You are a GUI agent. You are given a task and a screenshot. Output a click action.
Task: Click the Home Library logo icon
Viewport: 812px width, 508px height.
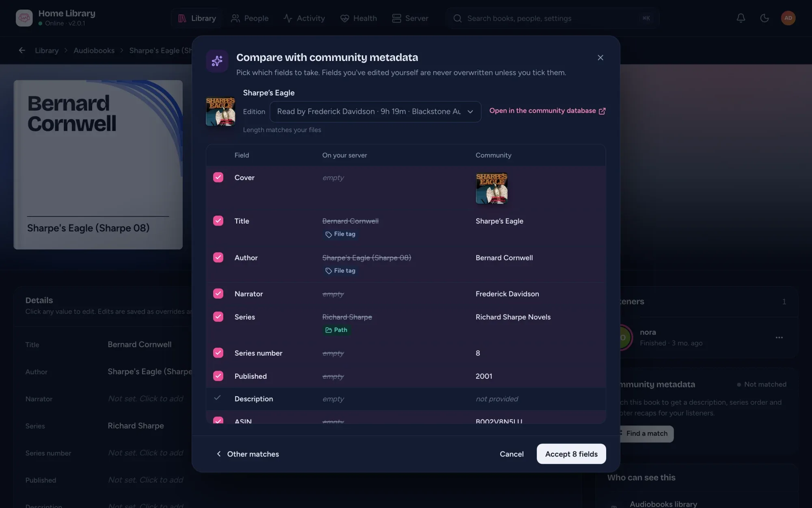click(24, 18)
